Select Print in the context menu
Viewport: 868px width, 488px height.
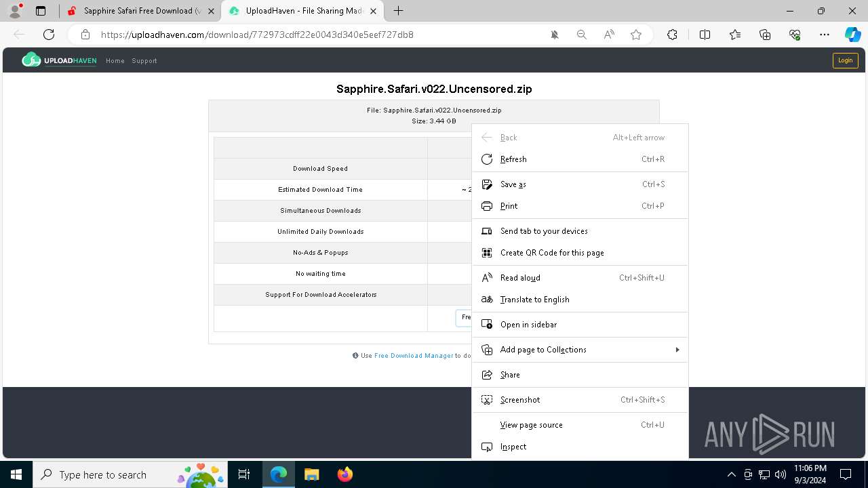click(x=580, y=206)
